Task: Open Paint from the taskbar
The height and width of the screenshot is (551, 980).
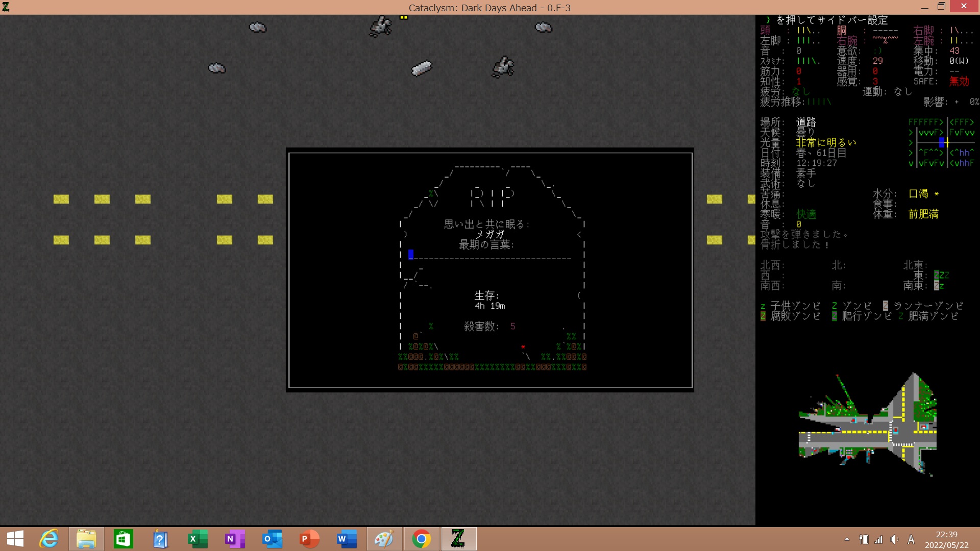Action: click(x=384, y=539)
